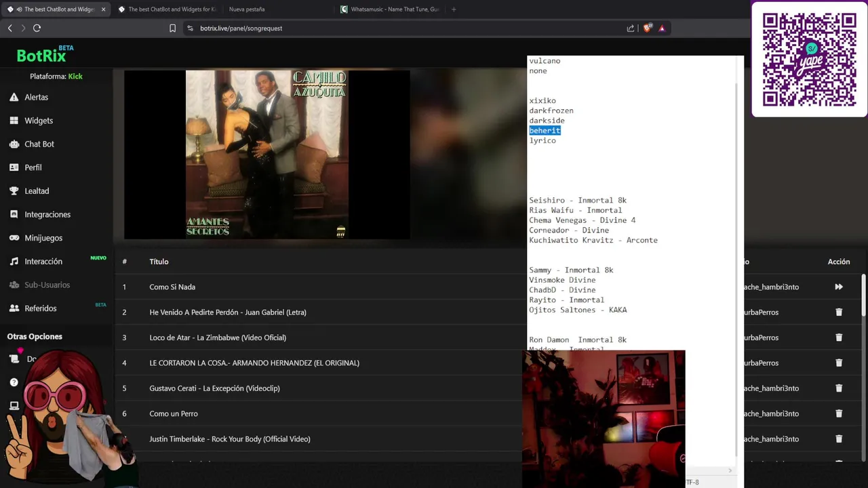Delete the song He Venido A Pedirte Perdón

pos(839,312)
